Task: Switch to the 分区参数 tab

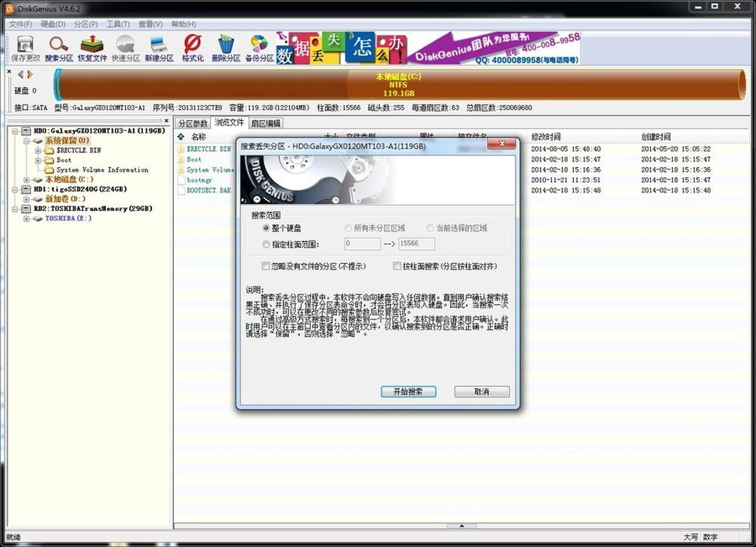Action: coord(193,123)
